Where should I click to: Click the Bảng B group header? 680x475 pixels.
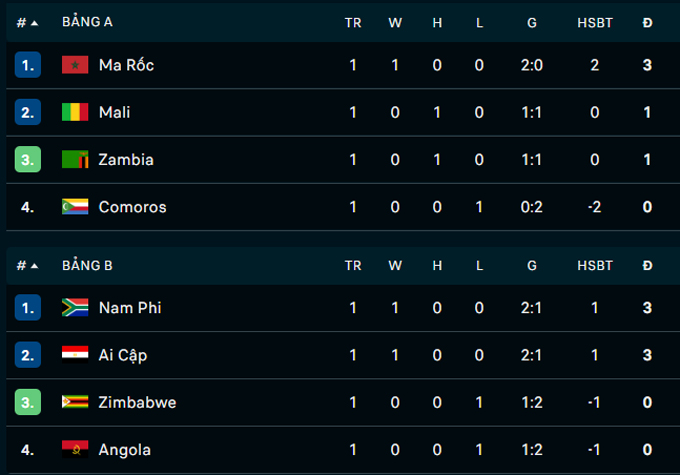[87, 265]
